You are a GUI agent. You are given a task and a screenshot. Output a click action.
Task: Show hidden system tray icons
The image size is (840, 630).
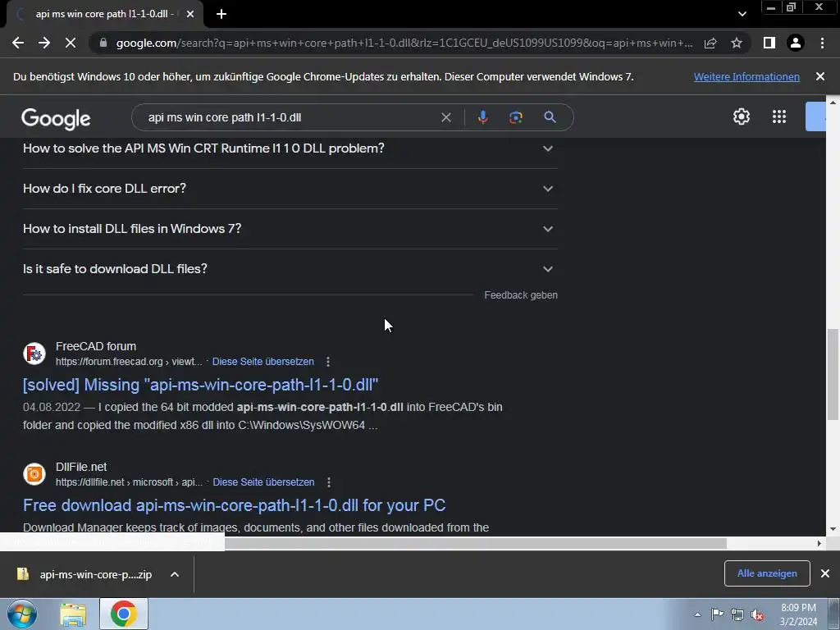pyautogui.click(x=697, y=614)
